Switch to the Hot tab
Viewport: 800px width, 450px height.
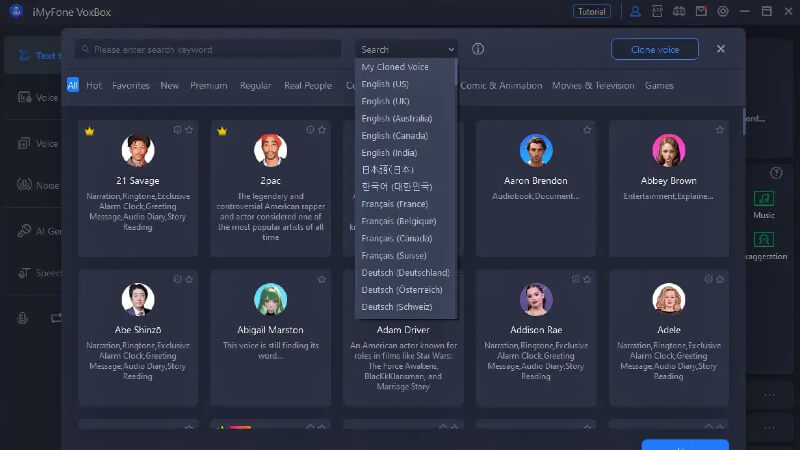tap(93, 86)
